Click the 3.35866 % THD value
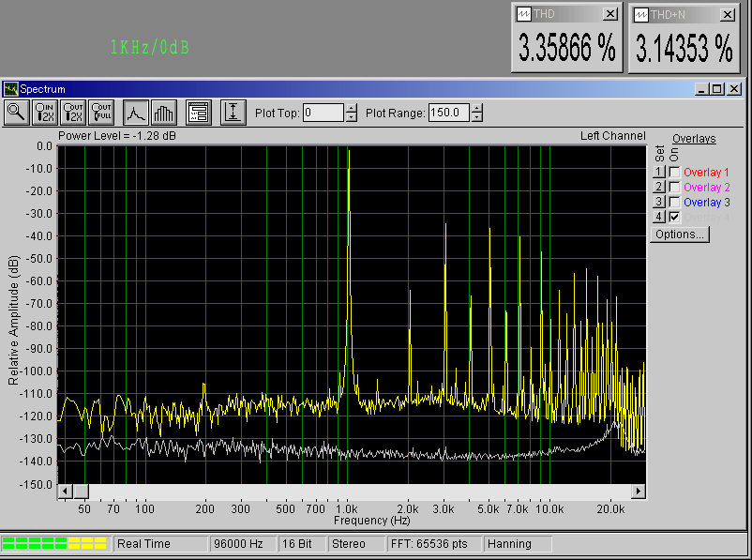The width and height of the screenshot is (752, 560). (x=566, y=48)
